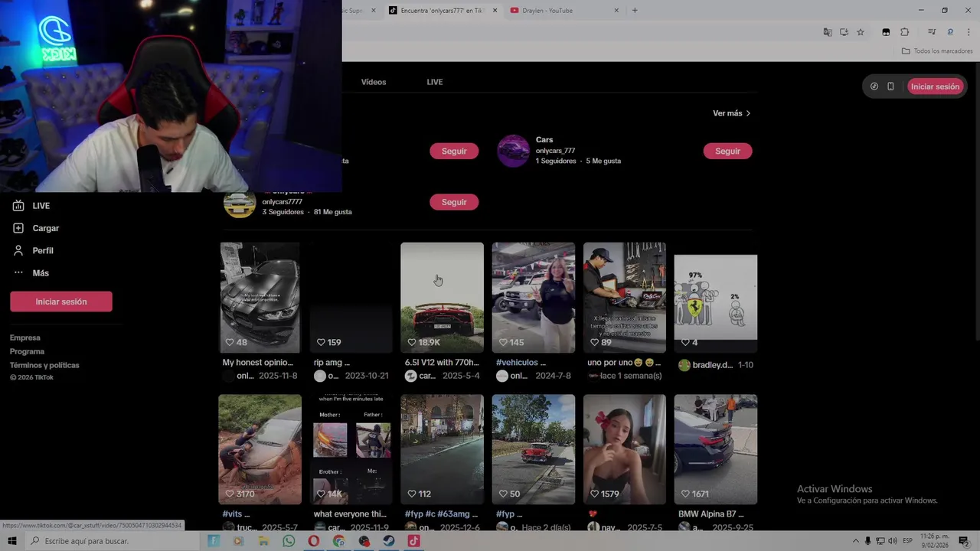Open the 'uno por uno' mechanic video
Viewport: 980px width, 551px height.
tap(625, 298)
